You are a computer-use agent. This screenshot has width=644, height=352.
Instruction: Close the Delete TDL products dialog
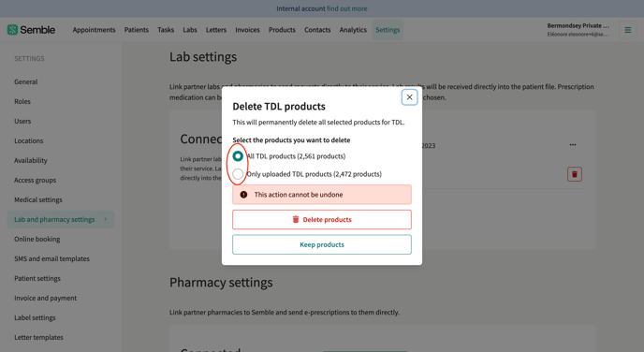(x=409, y=97)
